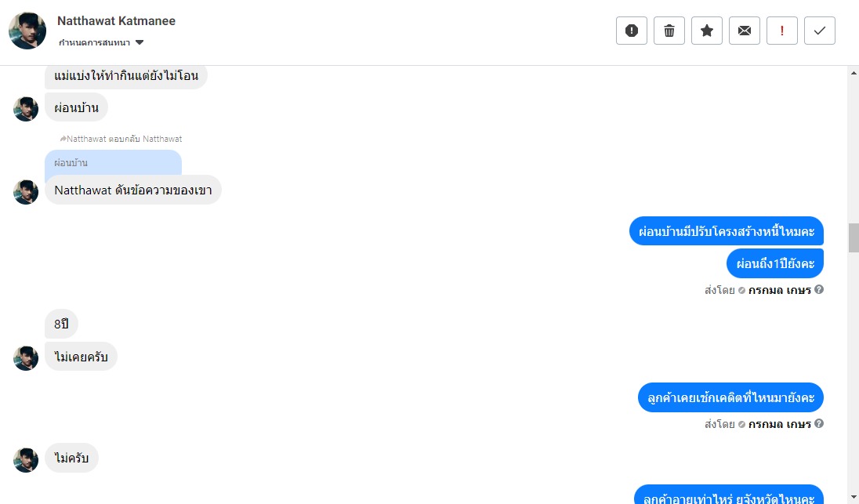Star this conversation as follow-up
This screenshot has height=504, width=859.
point(707,31)
